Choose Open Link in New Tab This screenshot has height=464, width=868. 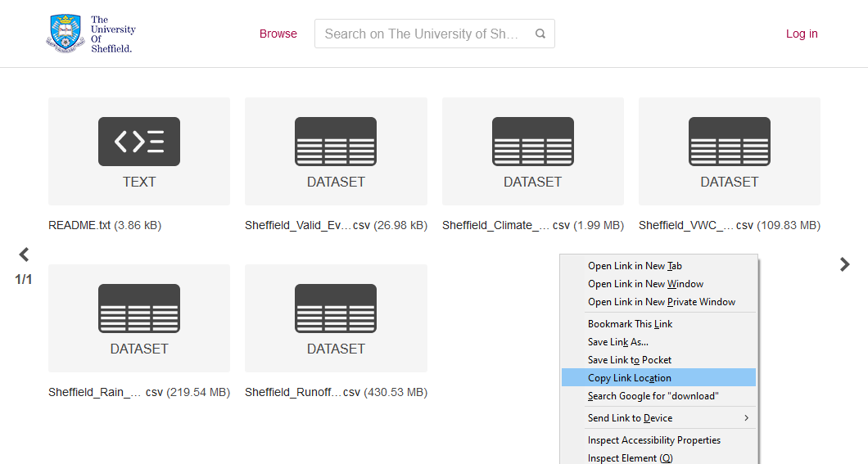coord(658,266)
